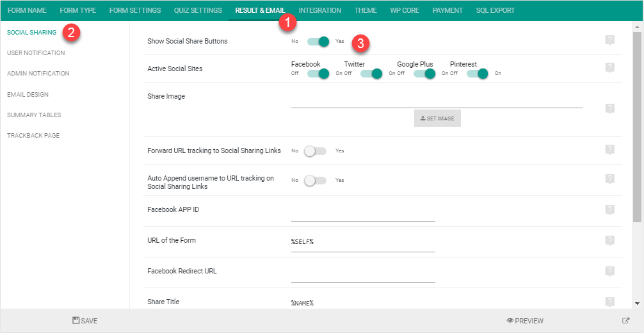Click the PREVIEW button
644x333 pixels.
(525, 321)
